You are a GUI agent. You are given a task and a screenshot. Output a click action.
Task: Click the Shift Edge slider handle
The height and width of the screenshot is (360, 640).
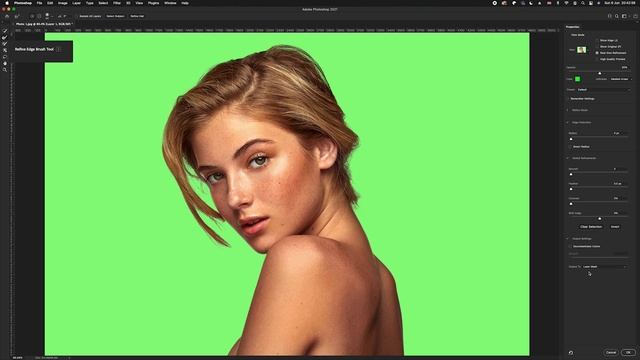click(600, 219)
